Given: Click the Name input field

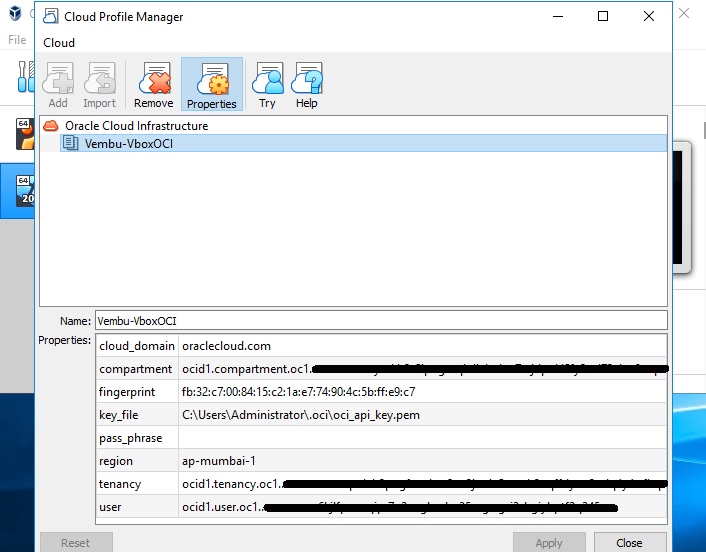Looking at the screenshot, I should (381, 321).
